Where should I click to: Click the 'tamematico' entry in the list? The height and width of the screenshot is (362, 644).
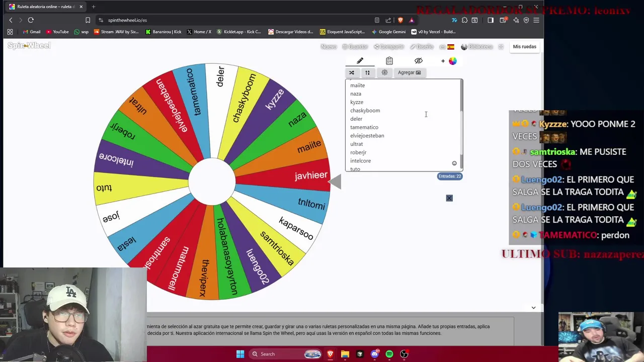pyautogui.click(x=364, y=127)
